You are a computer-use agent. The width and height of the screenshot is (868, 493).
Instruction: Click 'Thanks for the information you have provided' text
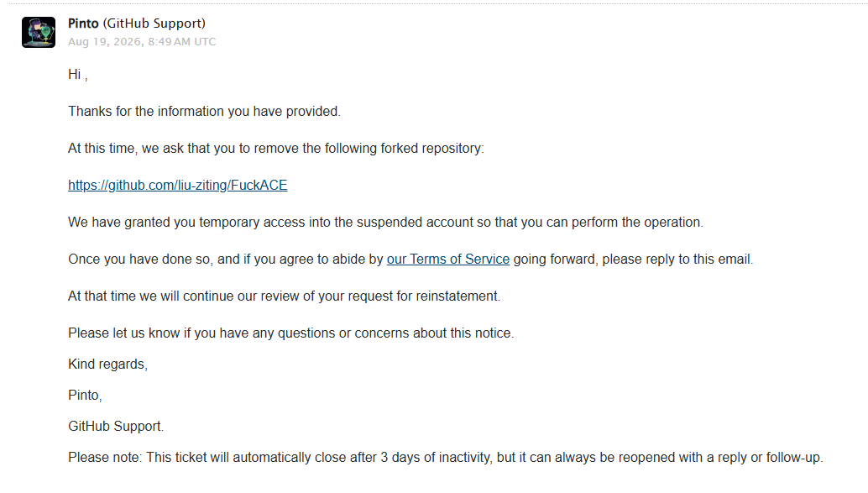pos(204,112)
